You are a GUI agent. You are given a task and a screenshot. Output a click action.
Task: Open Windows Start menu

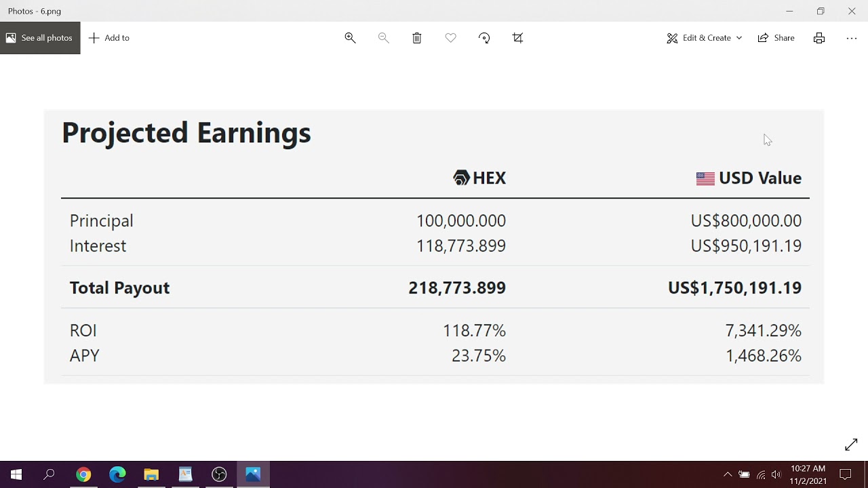click(x=16, y=474)
